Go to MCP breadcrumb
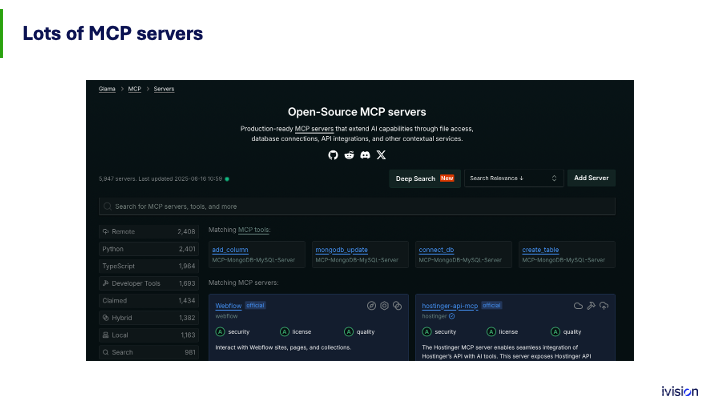720x405 pixels. click(135, 89)
